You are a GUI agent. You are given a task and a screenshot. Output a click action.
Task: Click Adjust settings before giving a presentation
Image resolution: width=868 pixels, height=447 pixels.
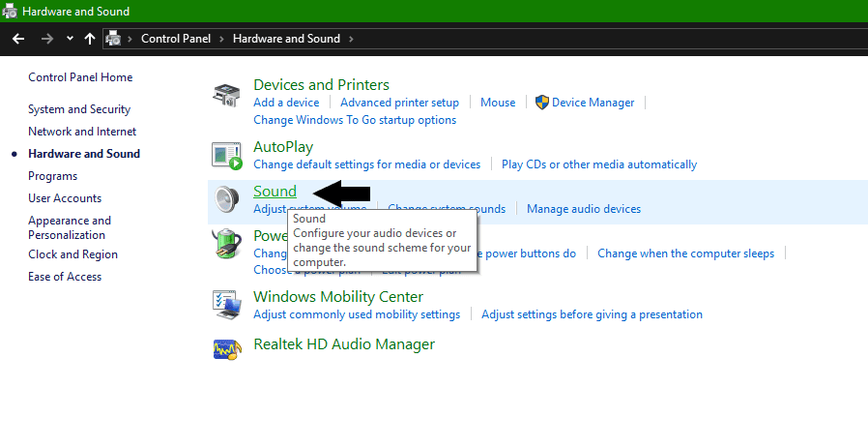tap(592, 314)
